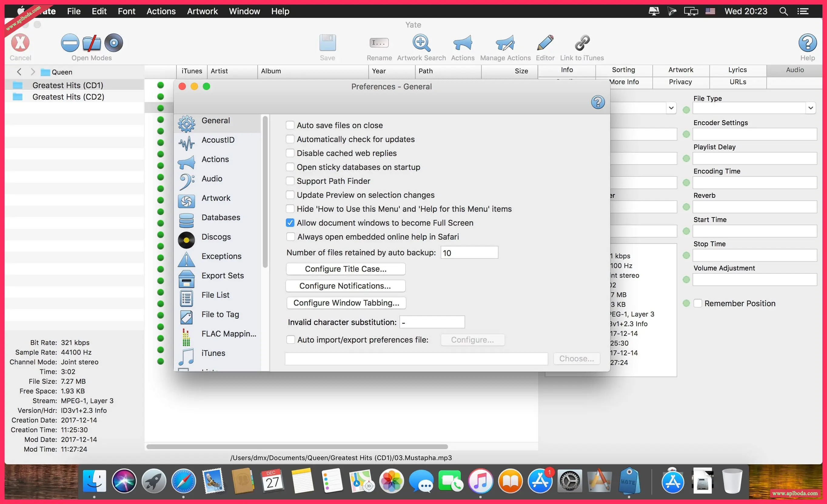Open the FLAC Mapping preferences pane
827x504 pixels.
tap(217, 337)
